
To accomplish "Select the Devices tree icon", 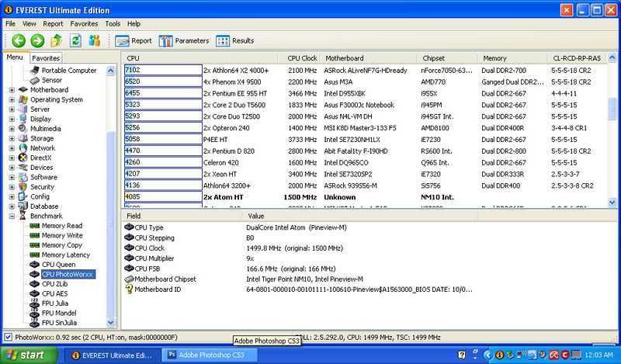I will pos(23,167).
